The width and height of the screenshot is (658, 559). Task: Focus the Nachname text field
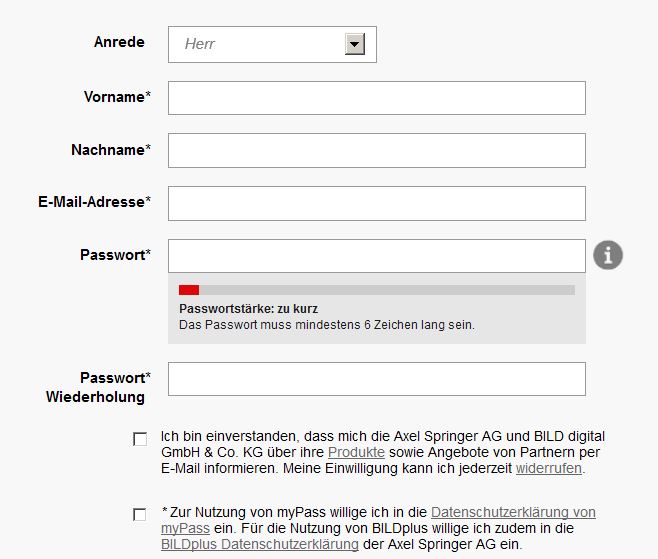coord(377,151)
